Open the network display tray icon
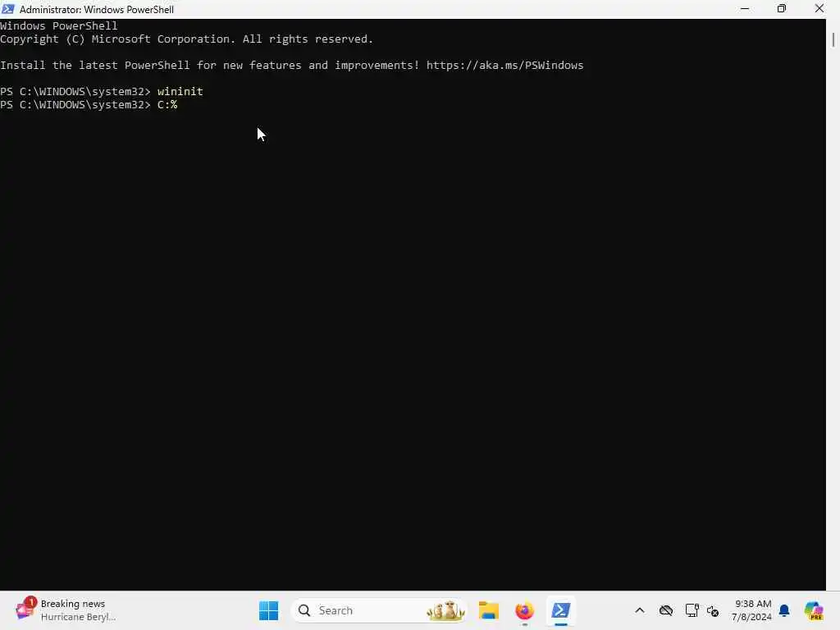840x630 pixels. click(692, 610)
